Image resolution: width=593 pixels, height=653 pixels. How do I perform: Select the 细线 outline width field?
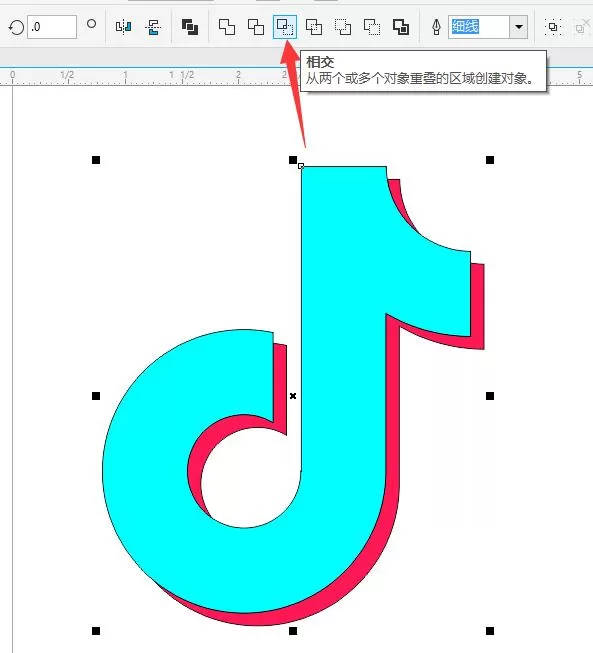point(479,27)
